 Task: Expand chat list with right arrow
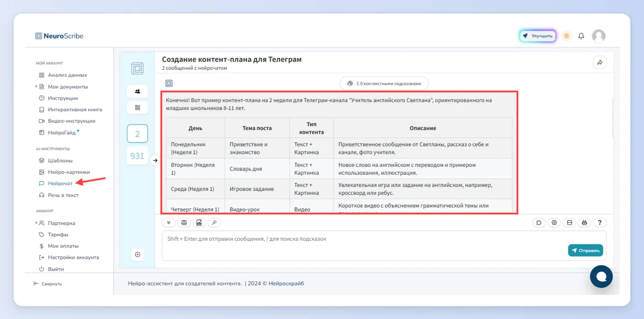155,160
